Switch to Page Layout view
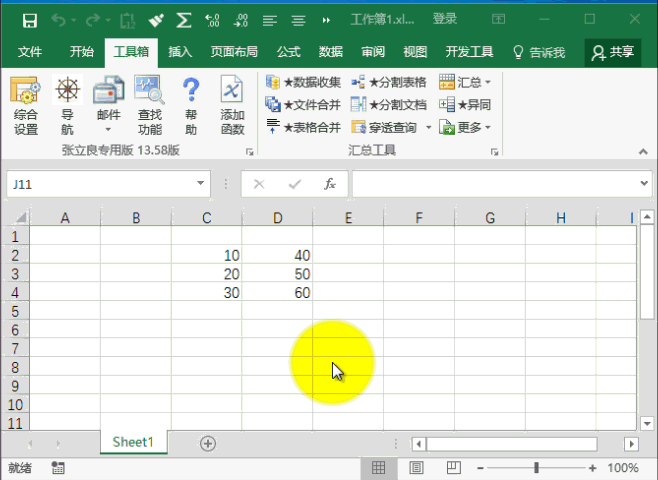 click(x=415, y=468)
